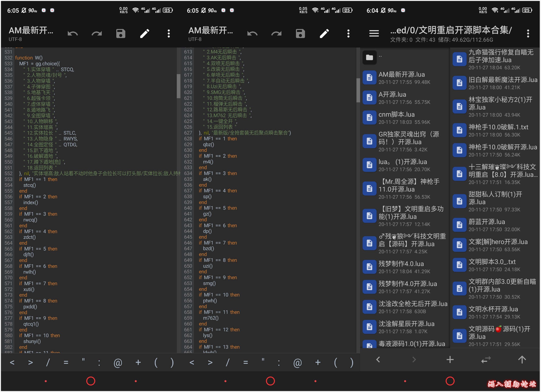Tap redo in the left editor toolbar
The height and width of the screenshot is (392, 541).
point(97,33)
